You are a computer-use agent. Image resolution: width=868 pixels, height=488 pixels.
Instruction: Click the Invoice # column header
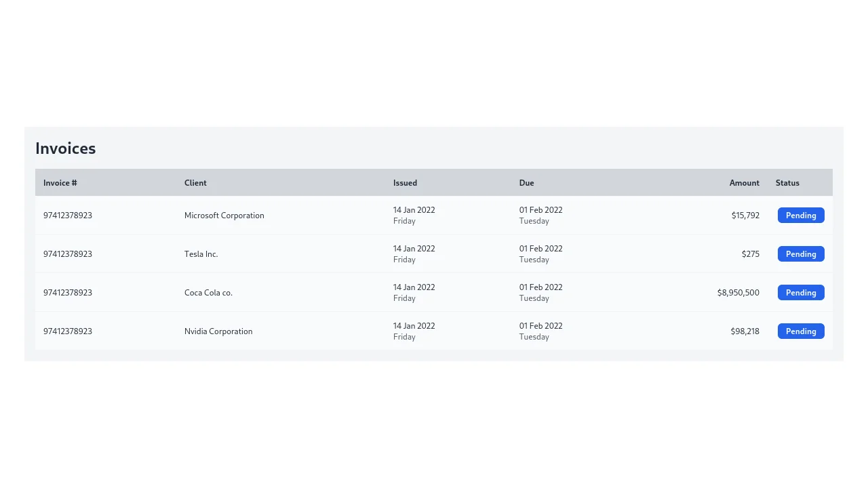[x=60, y=183]
